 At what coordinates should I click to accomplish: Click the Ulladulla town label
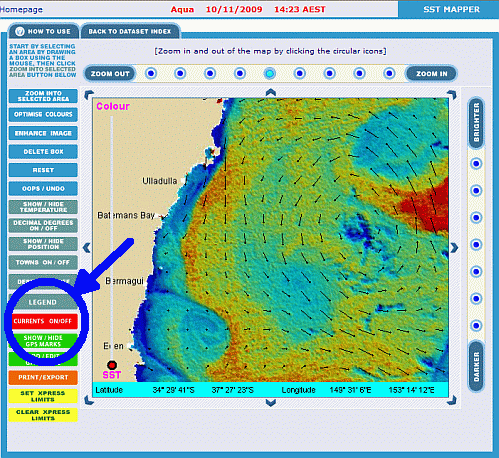tap(160, 181)
